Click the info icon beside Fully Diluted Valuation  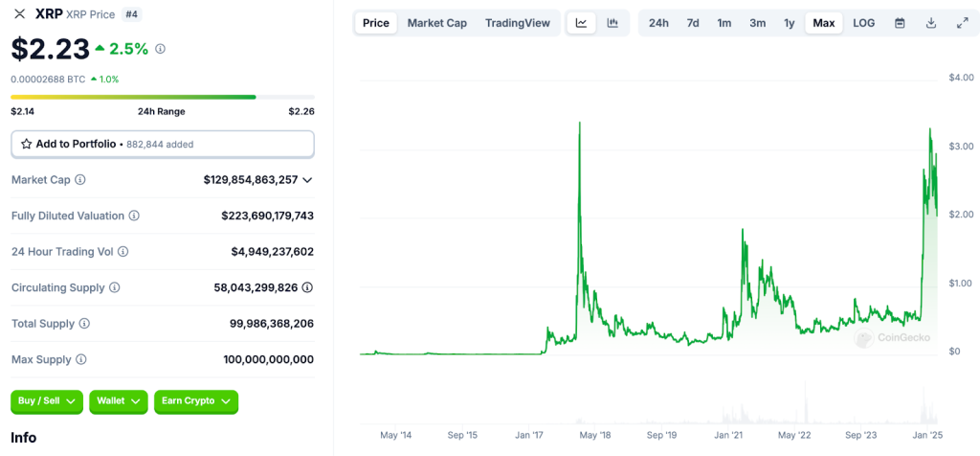click(134, 216)
